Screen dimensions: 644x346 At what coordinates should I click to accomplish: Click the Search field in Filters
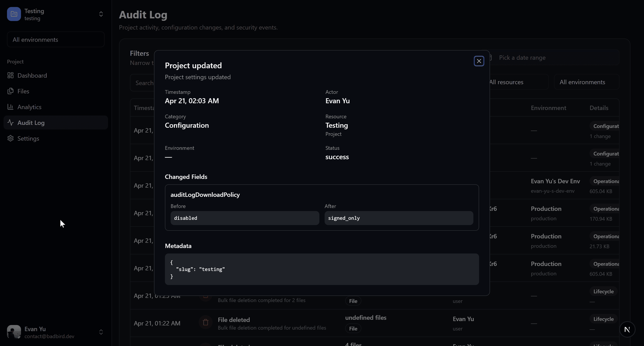pyautogui.click(x=142, y=83)
